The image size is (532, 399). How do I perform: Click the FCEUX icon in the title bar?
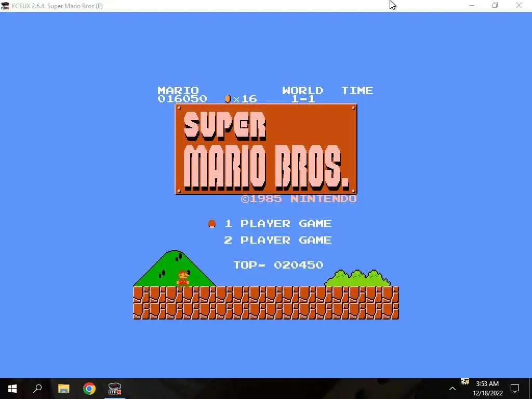tap(5, 6)
